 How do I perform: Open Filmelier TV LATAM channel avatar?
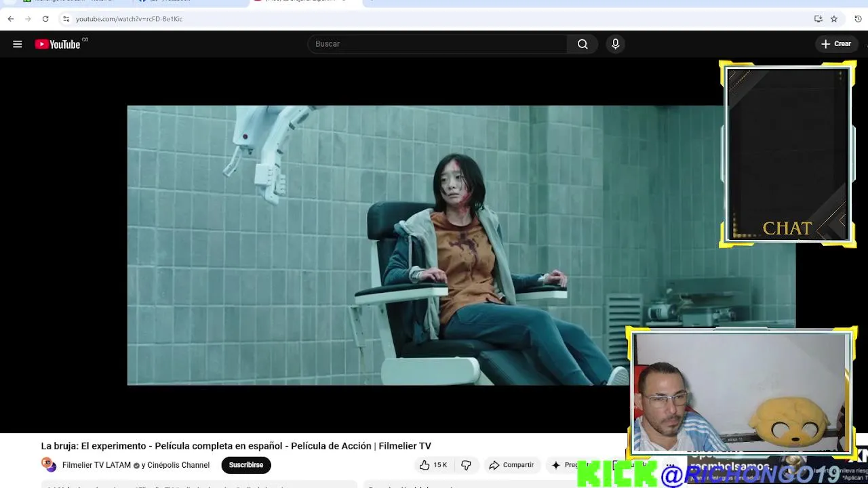(49, 465)
